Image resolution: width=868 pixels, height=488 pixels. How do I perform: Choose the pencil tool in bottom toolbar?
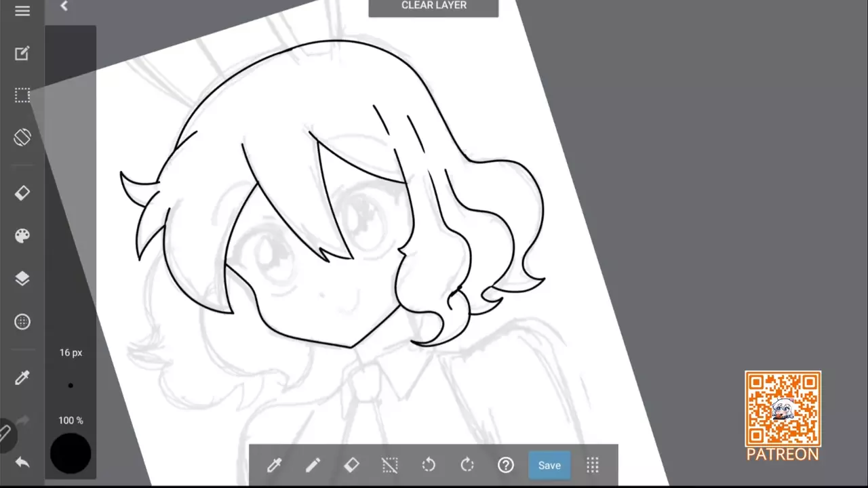point(313,465)
